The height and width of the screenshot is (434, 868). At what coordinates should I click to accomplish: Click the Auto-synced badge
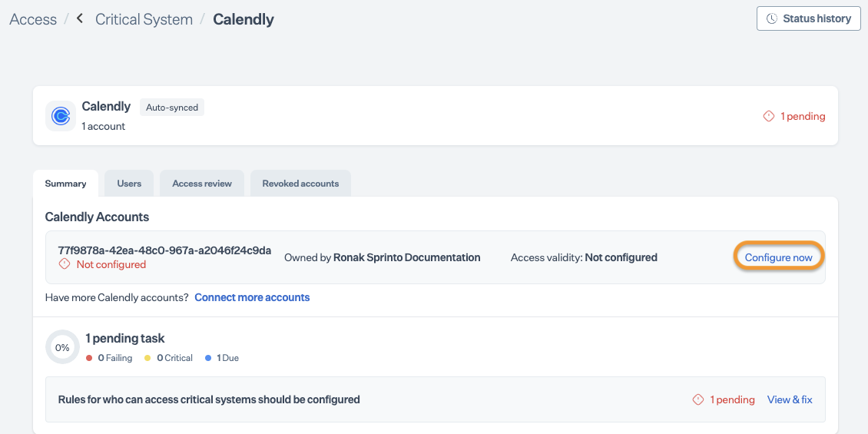172,108
